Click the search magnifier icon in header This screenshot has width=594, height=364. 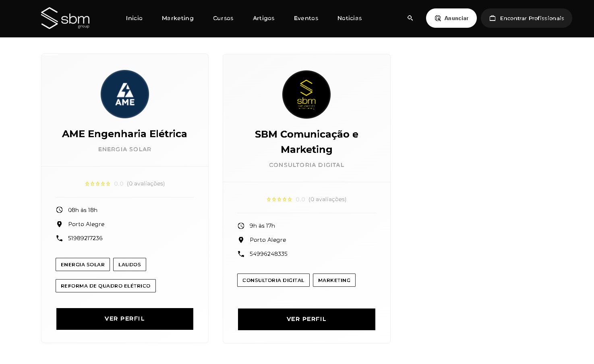410,18
